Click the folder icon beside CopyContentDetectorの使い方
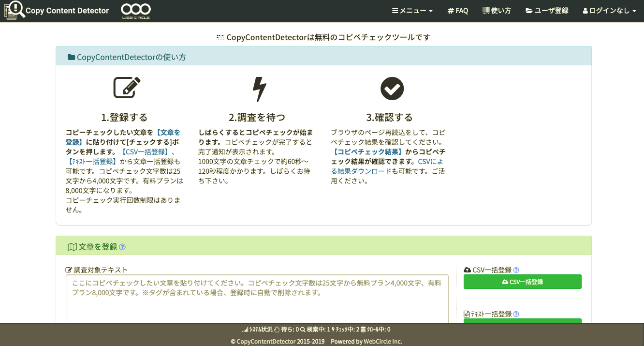644x346 pixels. pyautogui.click(x=72, y=57)
